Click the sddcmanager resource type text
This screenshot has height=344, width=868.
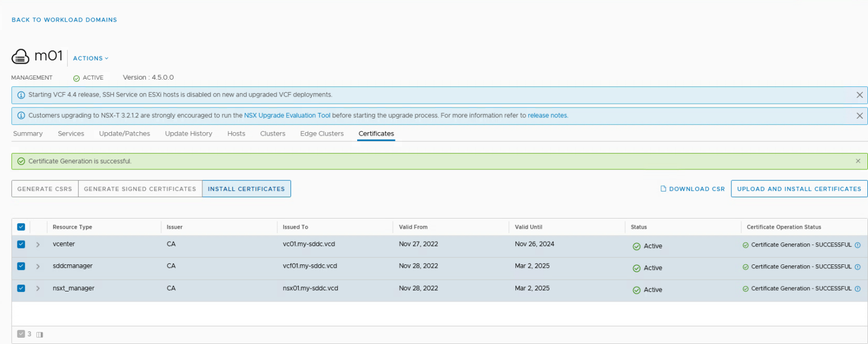[x=73, y=265]
